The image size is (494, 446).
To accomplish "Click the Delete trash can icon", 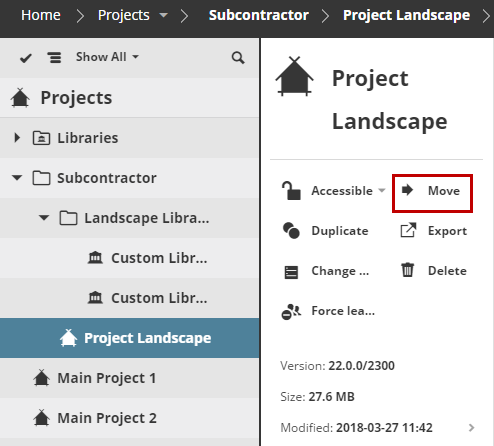I will coord(407,270).
